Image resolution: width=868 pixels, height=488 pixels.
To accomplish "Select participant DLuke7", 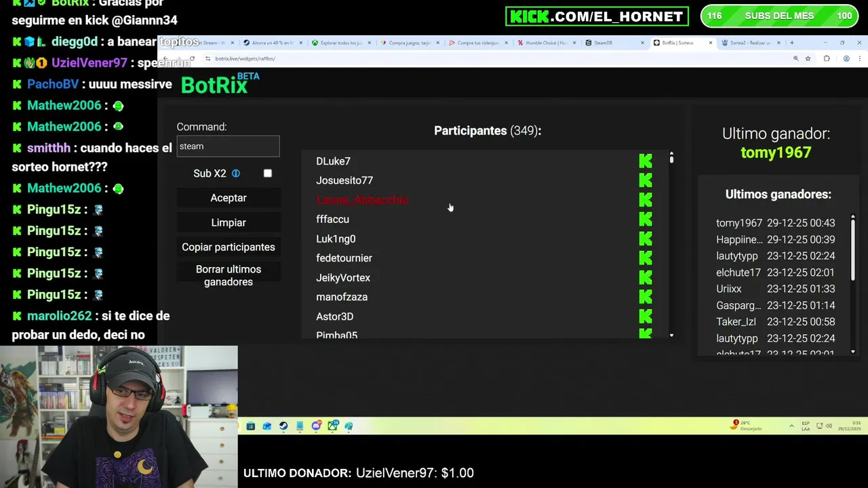I will click(x=333, y=161).
